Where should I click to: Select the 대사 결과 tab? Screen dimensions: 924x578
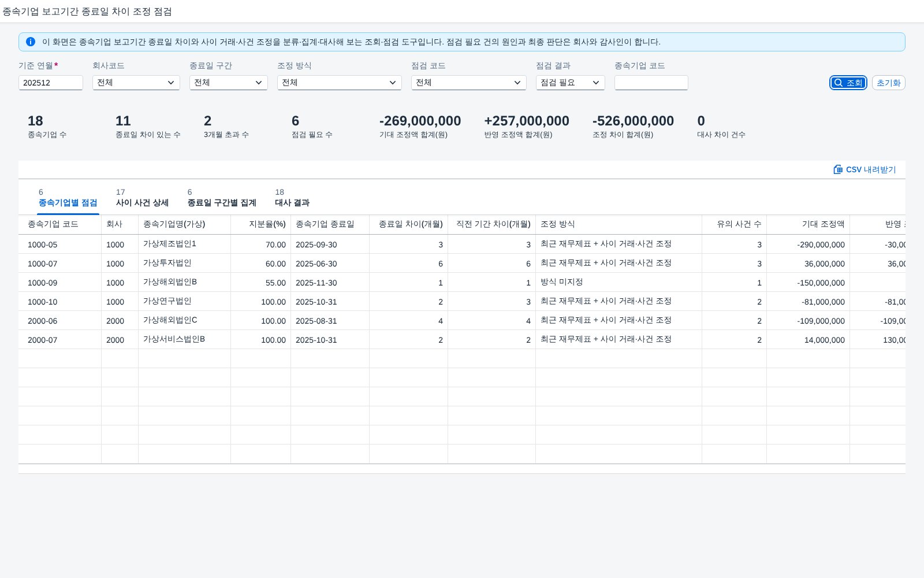click(292, 198)
